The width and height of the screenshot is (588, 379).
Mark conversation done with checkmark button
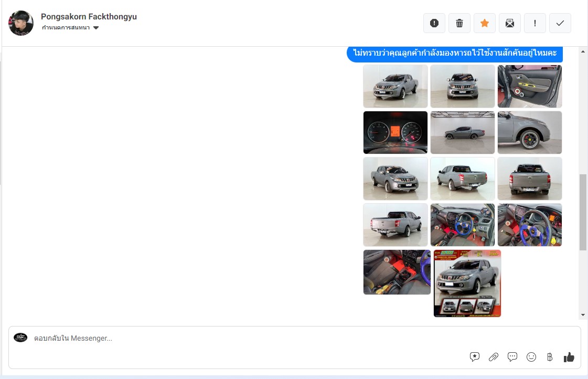(560, 23)
